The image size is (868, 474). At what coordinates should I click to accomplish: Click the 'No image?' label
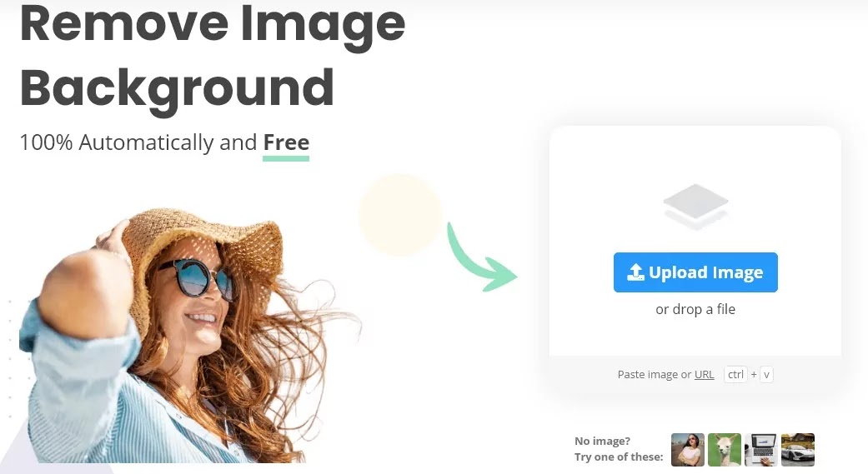coord(602,441)
